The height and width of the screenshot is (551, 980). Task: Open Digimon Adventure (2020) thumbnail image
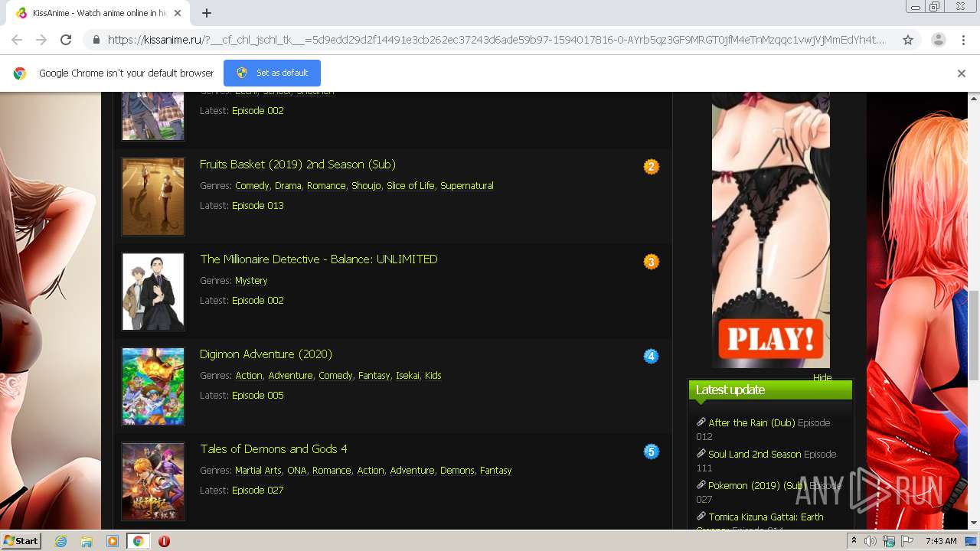click(x=153, y=386)
